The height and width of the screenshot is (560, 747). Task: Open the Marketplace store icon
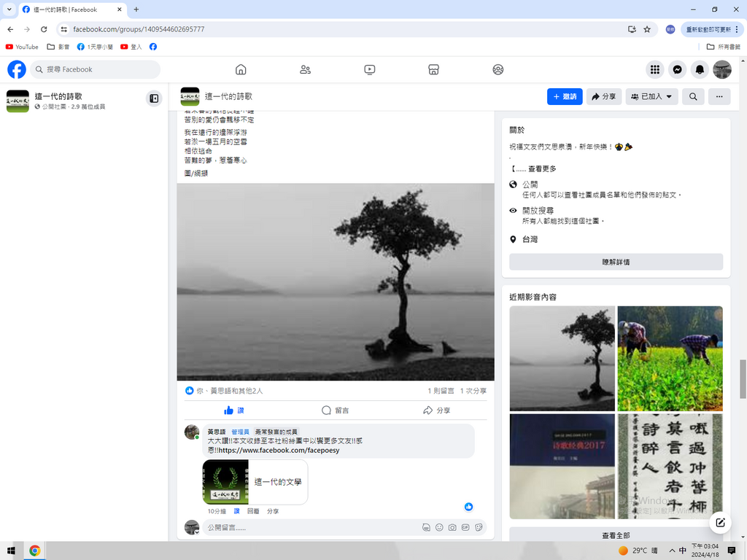[433, 69]
